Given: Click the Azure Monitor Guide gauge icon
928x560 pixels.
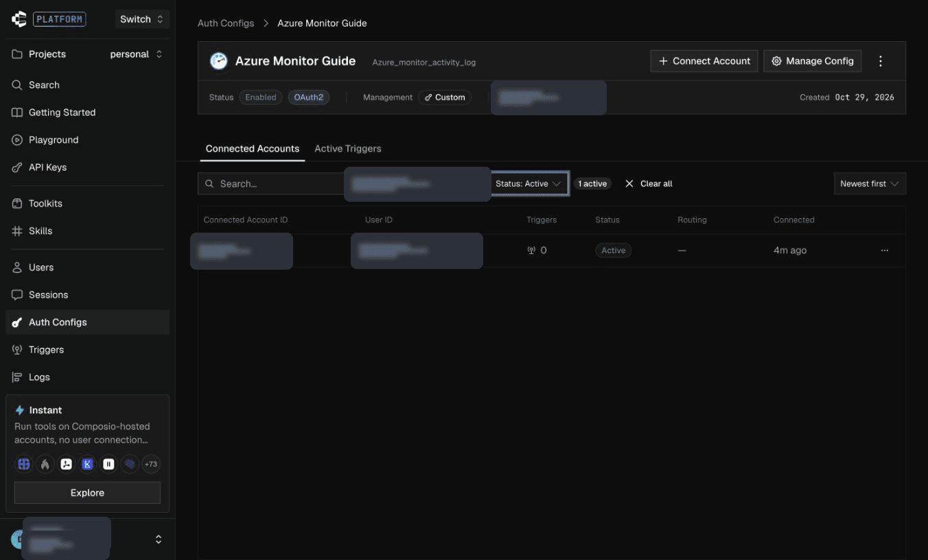Looking at the screenshot, I should 218,61.
